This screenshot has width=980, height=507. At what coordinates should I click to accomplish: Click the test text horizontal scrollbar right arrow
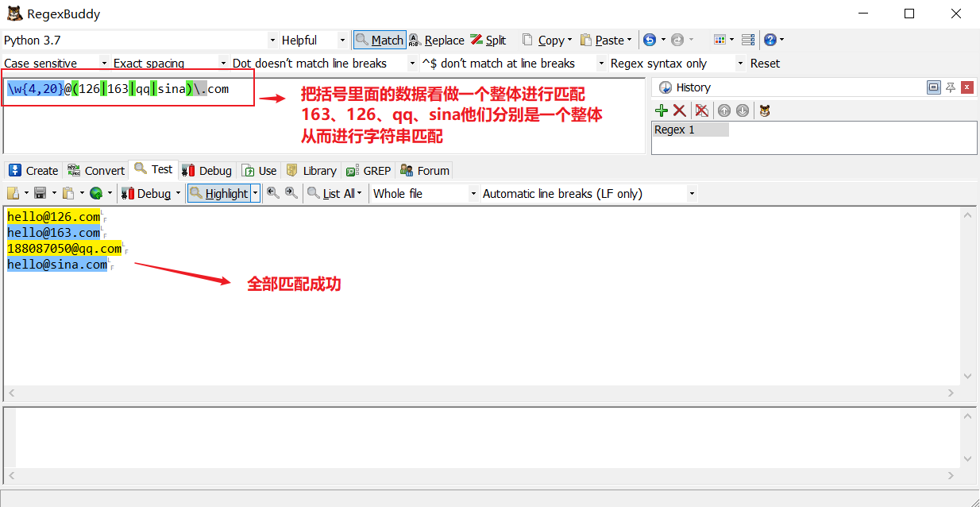pyautogui.click(x=951, y=393)
